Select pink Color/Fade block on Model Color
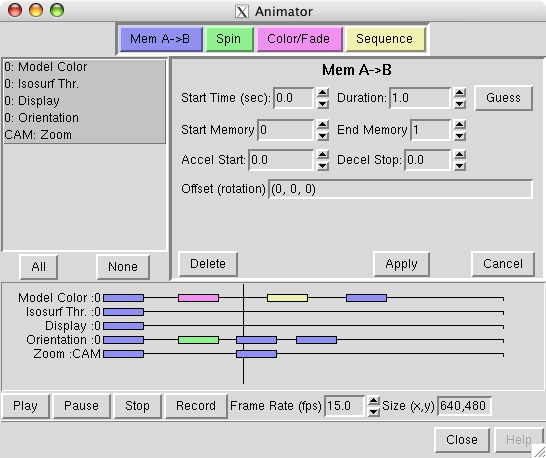This screenshot has height=458, width=546. click(198, 298)
